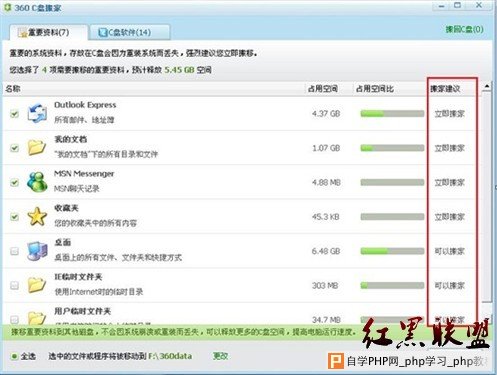Uncheck the 我的文档 checkbox
497x375 pixels.
[14, 148]
